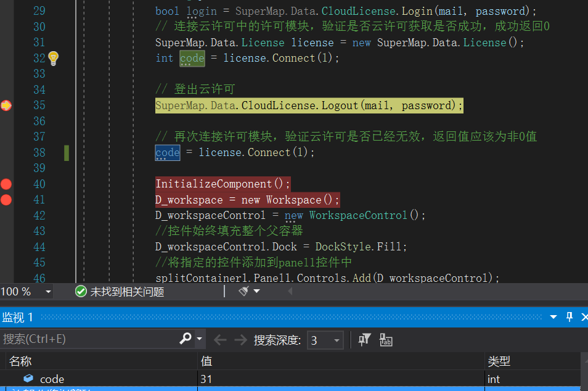Viewport: 588px width, 391px height.
Task: Click the comment on line 45 about panel1控件
Action: pyautogui.click(x=253, y=262)
